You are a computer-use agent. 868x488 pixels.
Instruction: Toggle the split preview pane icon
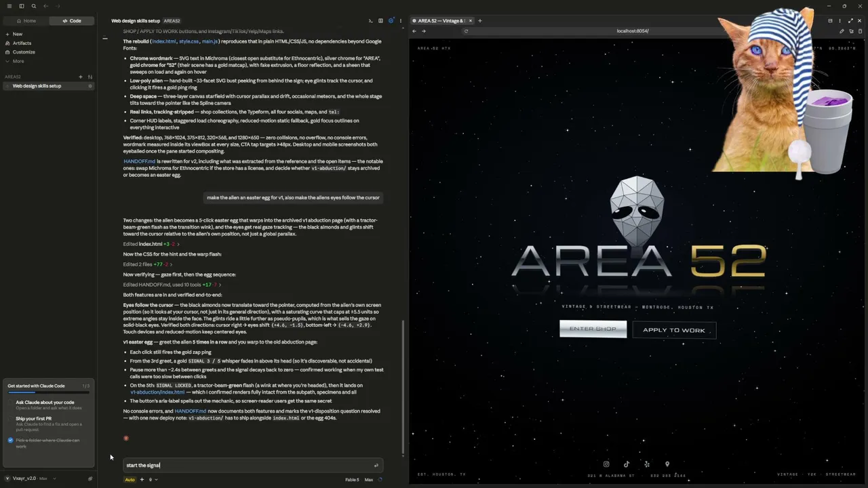380,21
